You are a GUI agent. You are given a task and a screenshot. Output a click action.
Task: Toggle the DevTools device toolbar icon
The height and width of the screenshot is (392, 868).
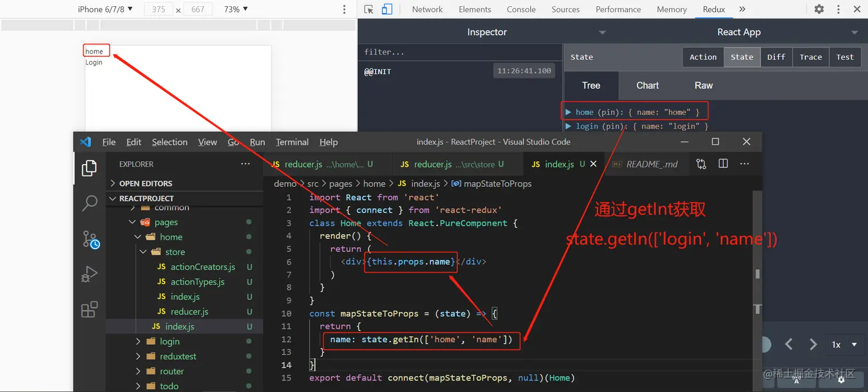[387, 9]
